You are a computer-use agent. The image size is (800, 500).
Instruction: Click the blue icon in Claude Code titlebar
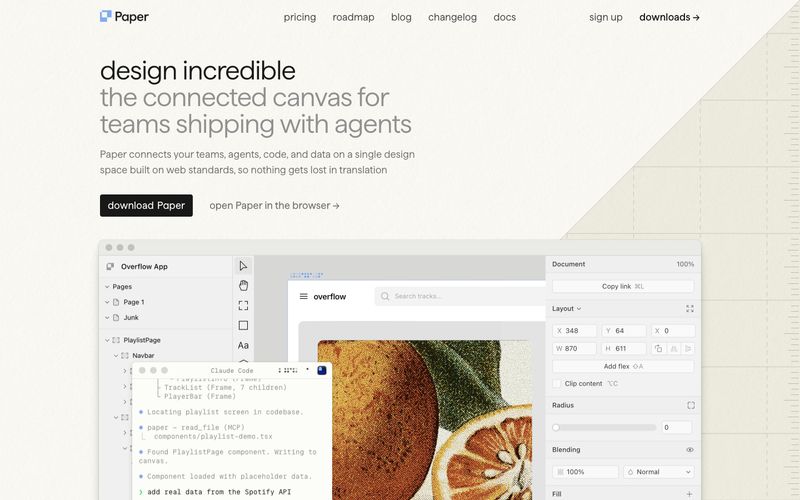point(321,370)
